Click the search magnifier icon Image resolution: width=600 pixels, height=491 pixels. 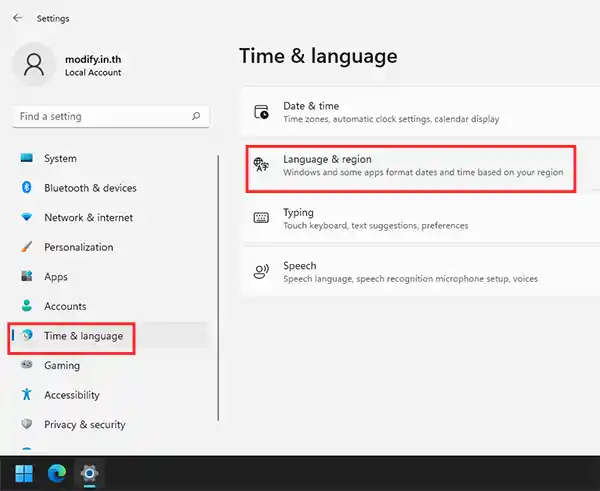tap(196, 116)
